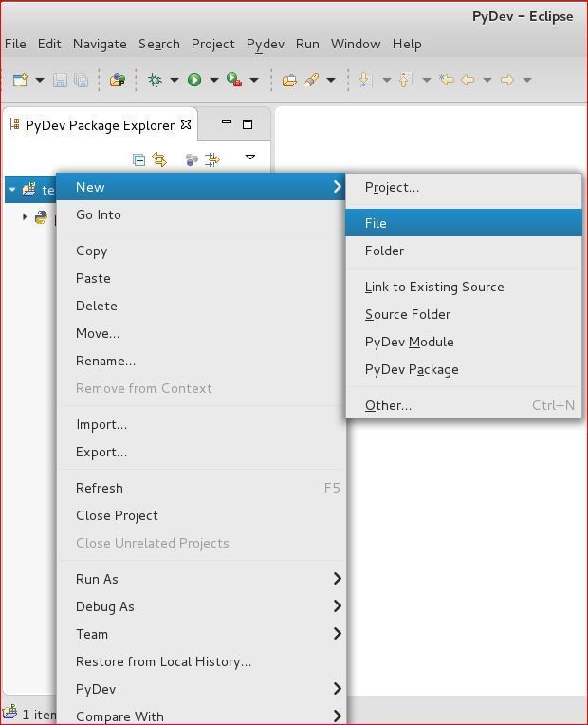The height and width of the screenshot is (725, 588).
Task: Open the Back history dropdown arrow
Action: pos(487,80)
